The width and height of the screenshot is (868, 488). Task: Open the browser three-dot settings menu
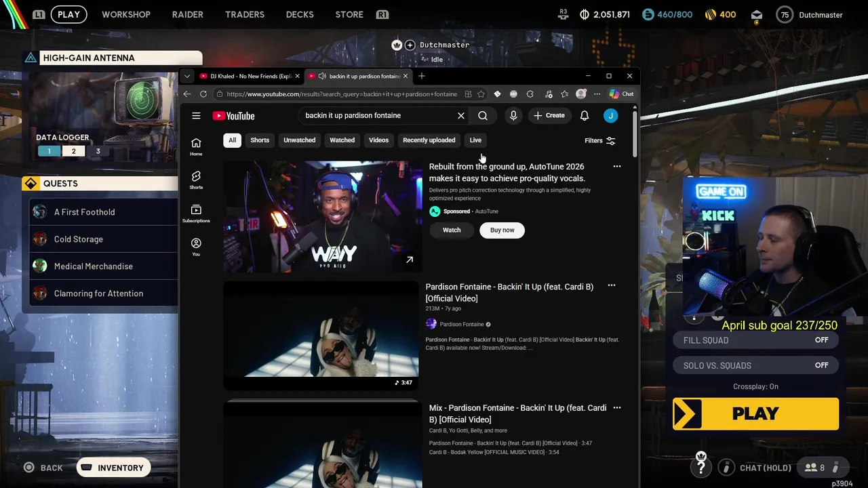597,94
